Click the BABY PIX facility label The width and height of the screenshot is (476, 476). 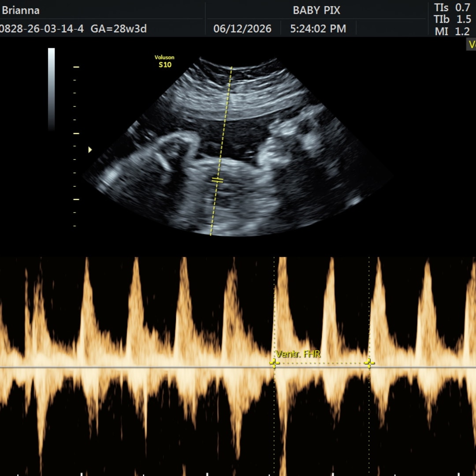pos(316,11)
